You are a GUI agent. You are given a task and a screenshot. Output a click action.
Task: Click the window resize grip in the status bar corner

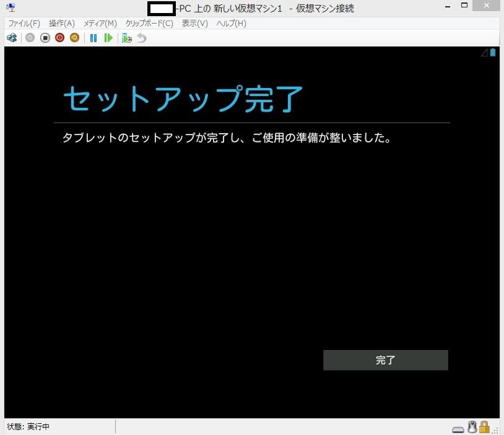[x=495, y=431]
